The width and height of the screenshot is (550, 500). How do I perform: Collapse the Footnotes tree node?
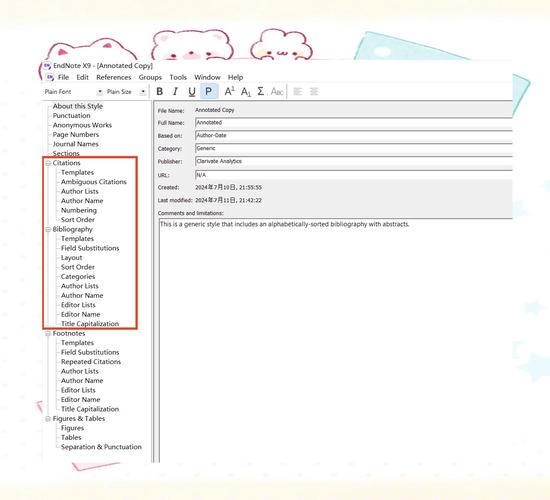coord(48,334)
